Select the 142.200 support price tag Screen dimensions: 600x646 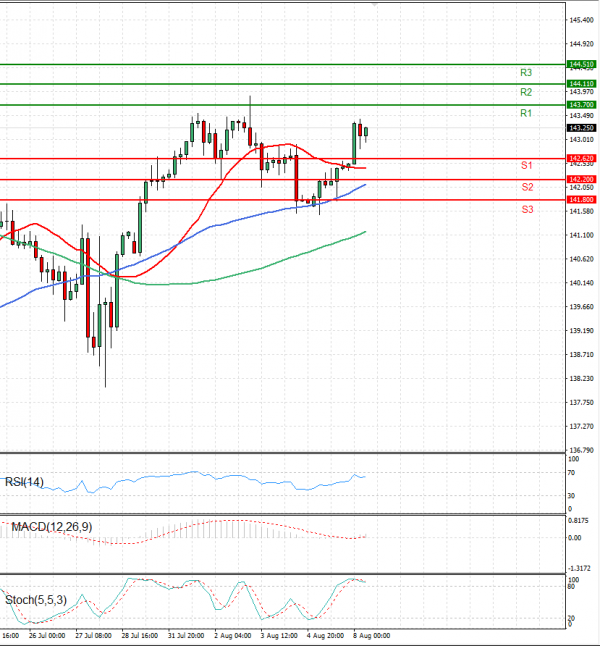coord(581,179)
